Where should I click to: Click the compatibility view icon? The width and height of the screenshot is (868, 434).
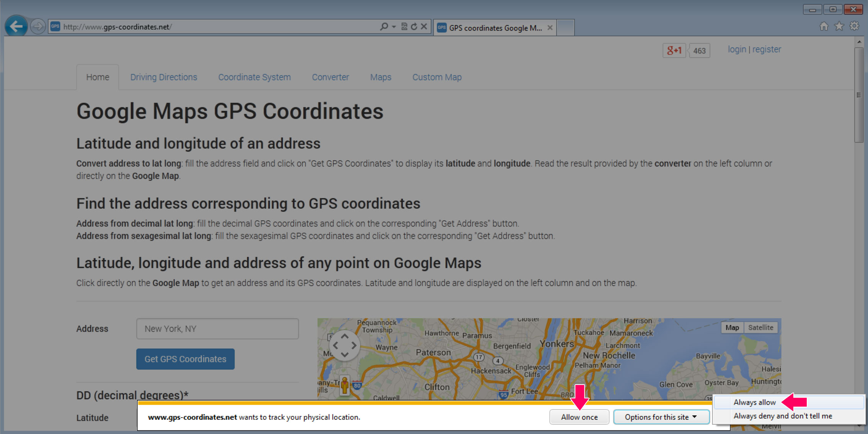(404, 26)
